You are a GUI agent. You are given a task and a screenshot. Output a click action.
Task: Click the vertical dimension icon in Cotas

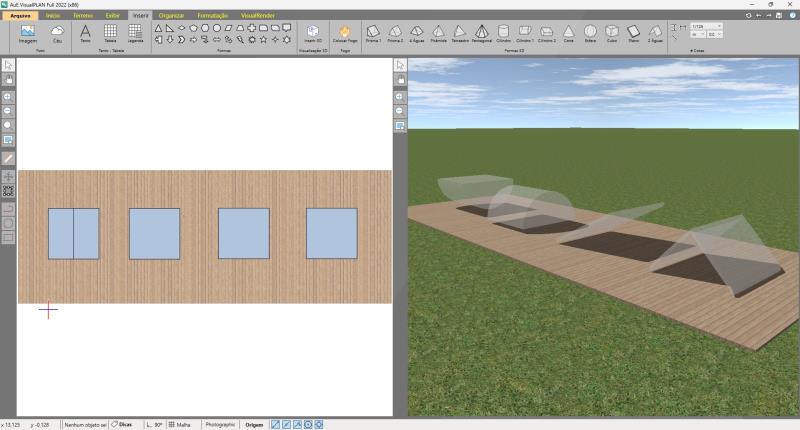[673, 27]
